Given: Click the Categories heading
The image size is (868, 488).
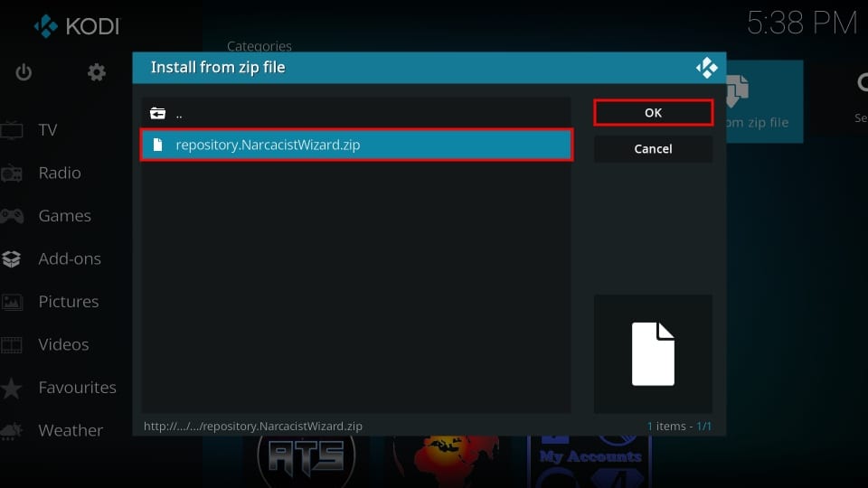Looking at the screenshot, I should [x=259, y=46].
